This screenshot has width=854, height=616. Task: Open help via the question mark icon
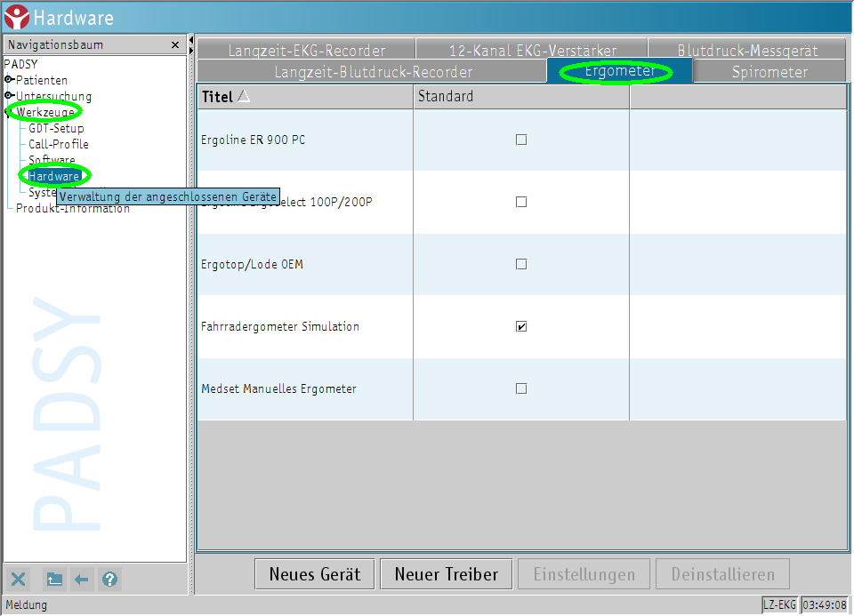point(109,580)
